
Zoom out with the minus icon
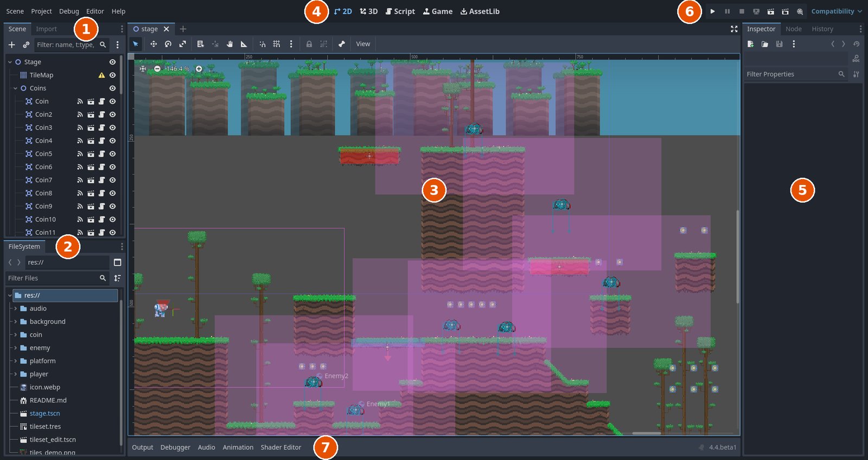pyautogui.click(x=157, y=69)
